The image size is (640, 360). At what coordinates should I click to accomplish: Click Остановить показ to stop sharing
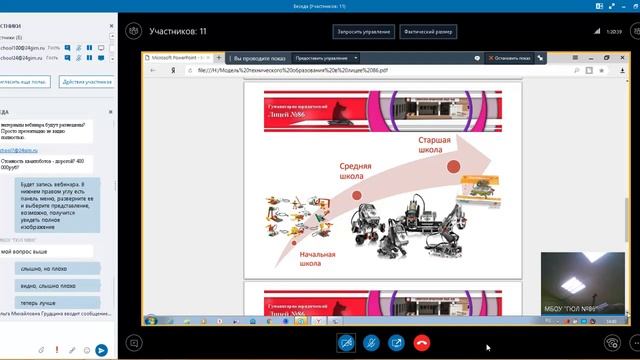[x=509, y=58]
